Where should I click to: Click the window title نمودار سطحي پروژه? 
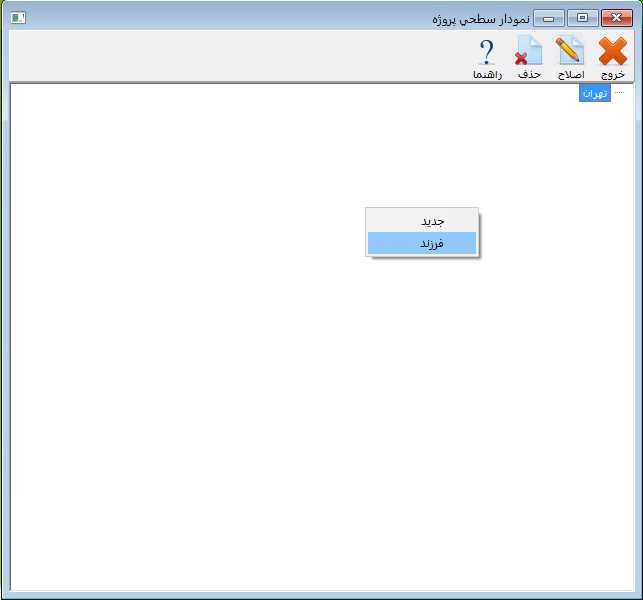point(480,19)
